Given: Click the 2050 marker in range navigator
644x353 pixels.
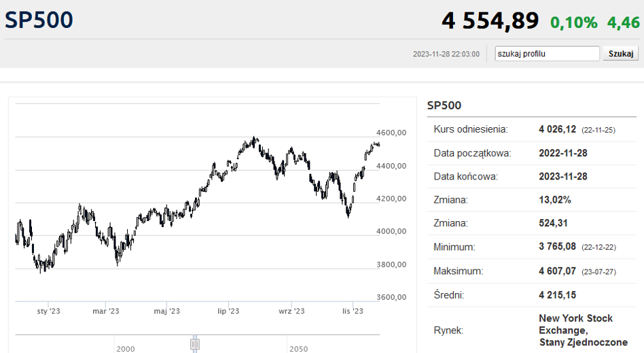Looking at the screenshot, I should [299, 349].
